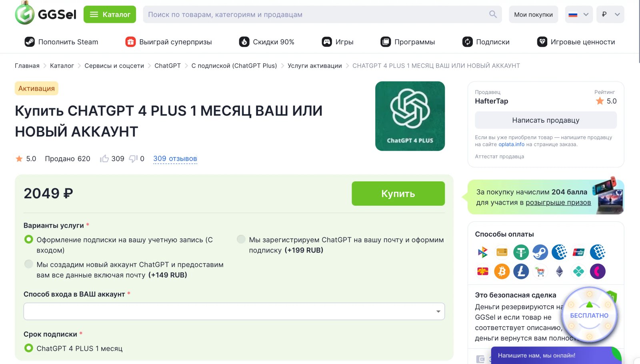Click the gift icon for Выиграй суперпризы
Image resolution: width=640 pixels, height=364 pixels.
coord(130,42)
